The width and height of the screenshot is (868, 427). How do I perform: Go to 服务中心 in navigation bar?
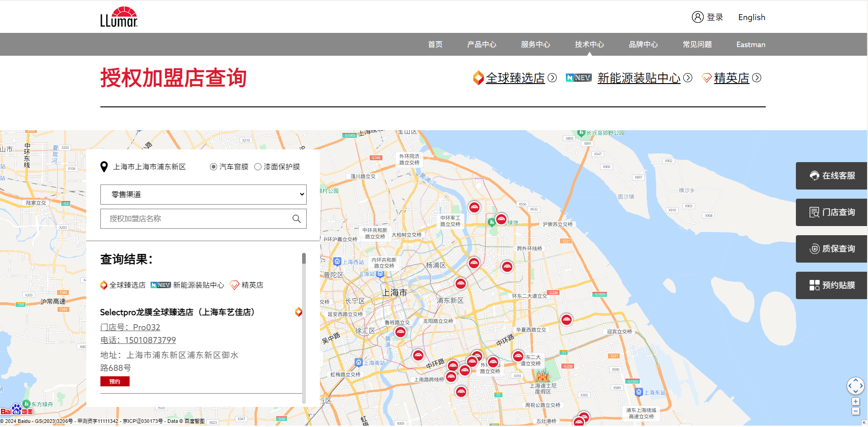[535, 44]
